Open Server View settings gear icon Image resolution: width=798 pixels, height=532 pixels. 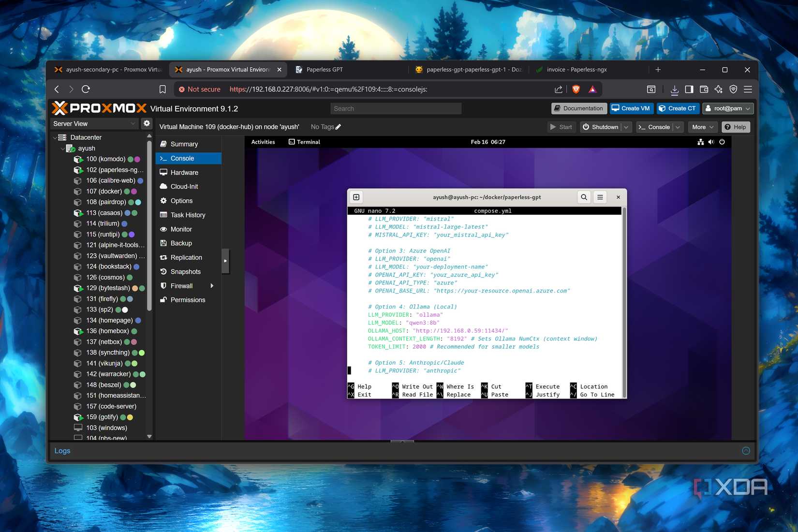click(x=147, y=123)
